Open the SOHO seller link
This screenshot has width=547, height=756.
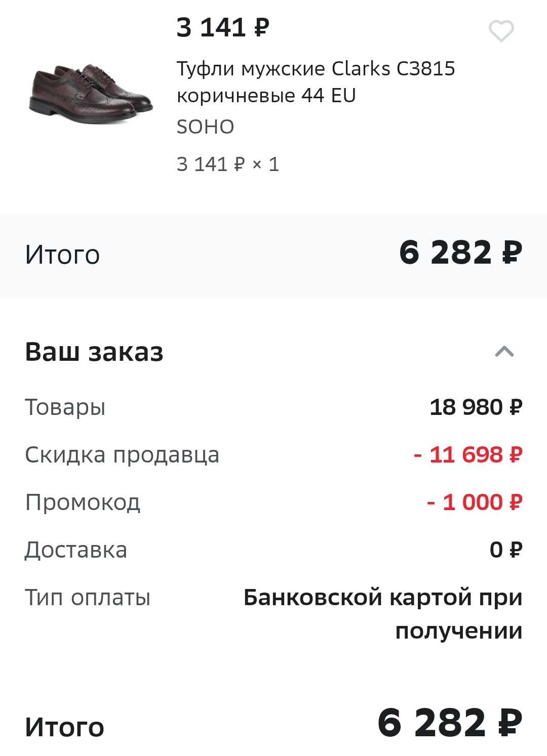click(x=205, y=127)
